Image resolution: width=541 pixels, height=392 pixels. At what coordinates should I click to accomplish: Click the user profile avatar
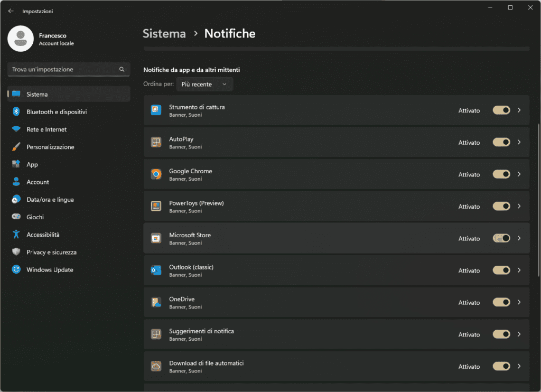[x=21, y=39]
